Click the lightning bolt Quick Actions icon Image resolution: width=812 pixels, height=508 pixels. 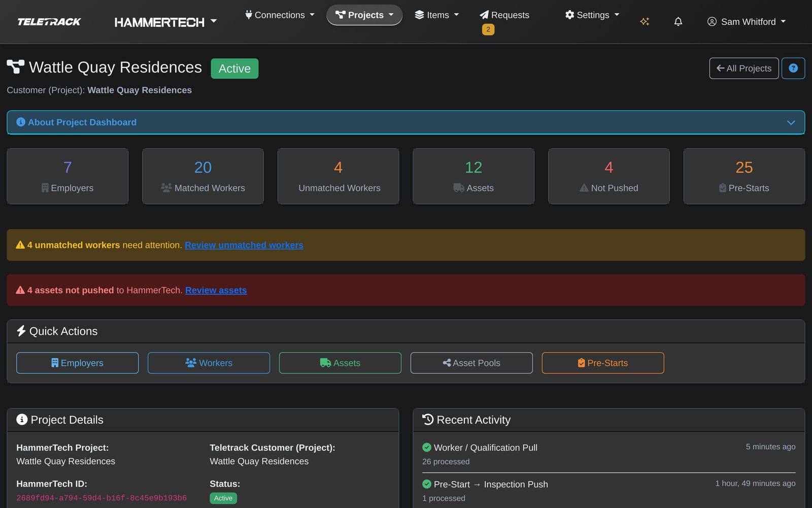point(21,331)
